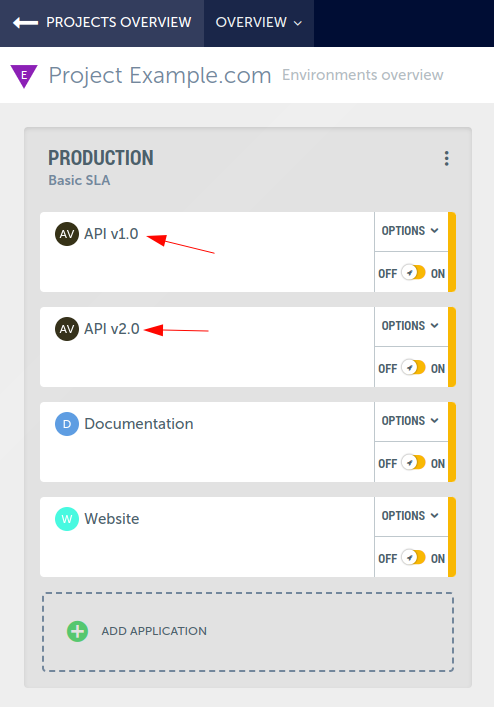This screenshot has height=707, width=494.
Task: Click the AV avatar of API v2.0
Action: coord(67,329)
